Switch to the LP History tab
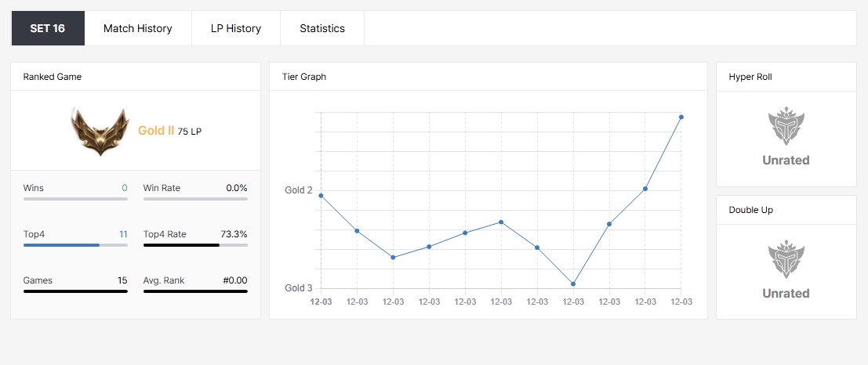Viewport: 868px width, 365px height. point(236,28)
